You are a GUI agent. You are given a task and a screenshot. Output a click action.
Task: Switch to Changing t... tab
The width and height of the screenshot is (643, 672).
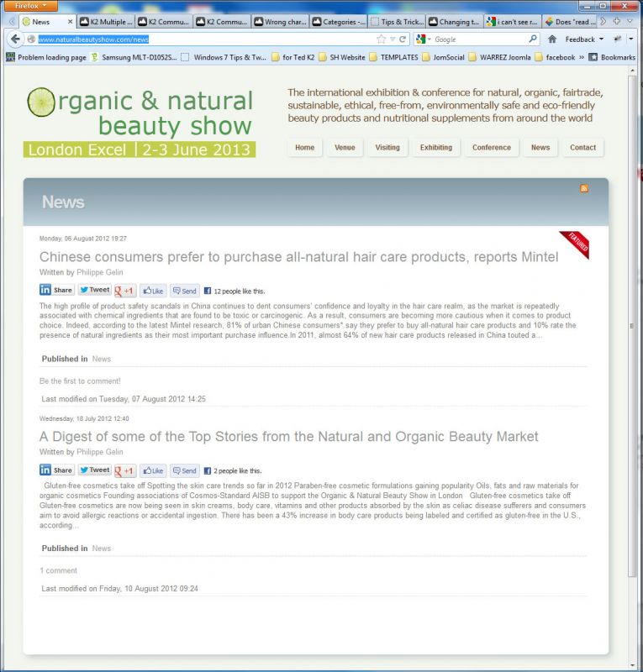click(x=455, y=22)
